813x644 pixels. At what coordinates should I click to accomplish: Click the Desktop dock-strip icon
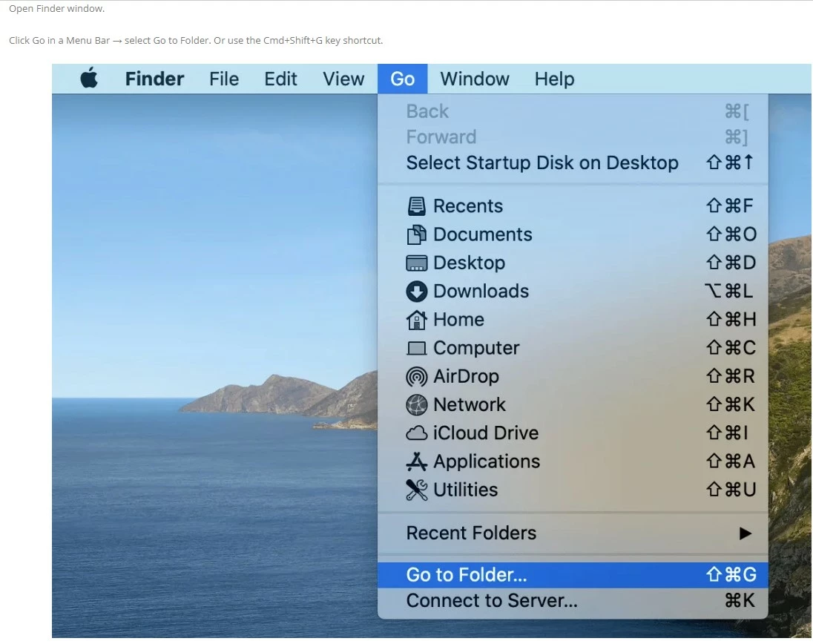coord(416,263)
